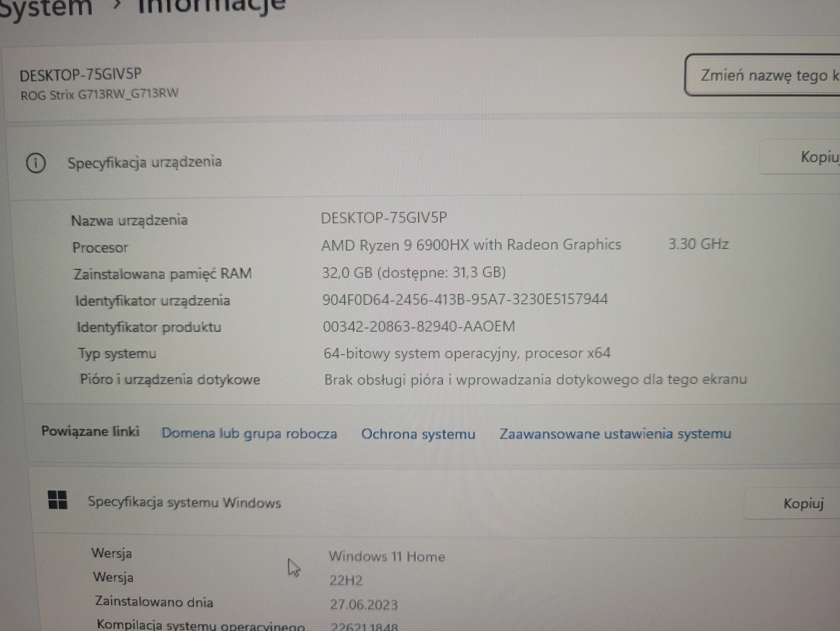Click the 'Typ systemu' label
Screen dimensions: 840x631
point(117,354)
